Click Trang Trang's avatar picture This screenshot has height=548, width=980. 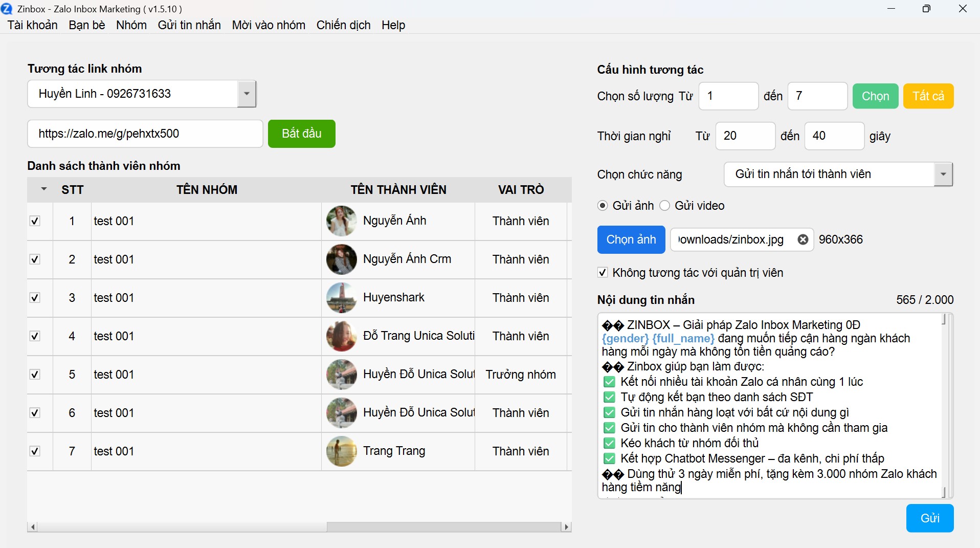coord(341,451)
